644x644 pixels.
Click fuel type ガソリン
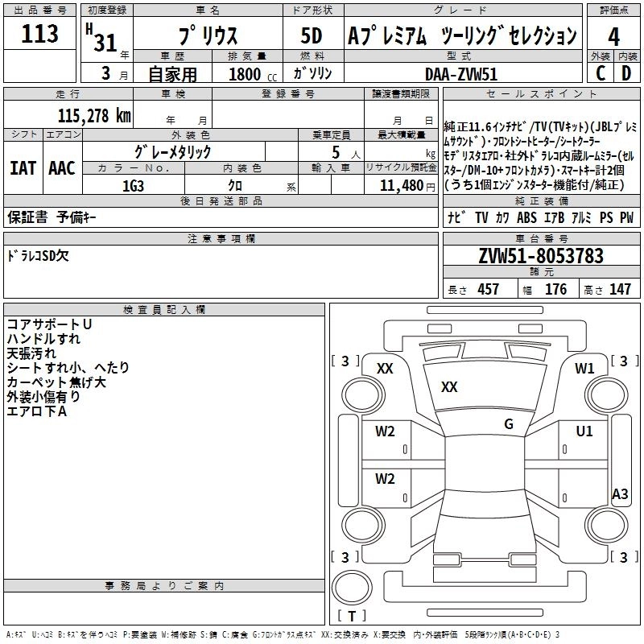tap(312, 73)
